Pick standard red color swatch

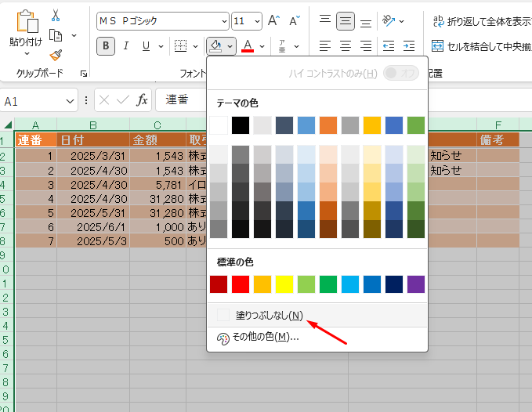coord(241,284)
